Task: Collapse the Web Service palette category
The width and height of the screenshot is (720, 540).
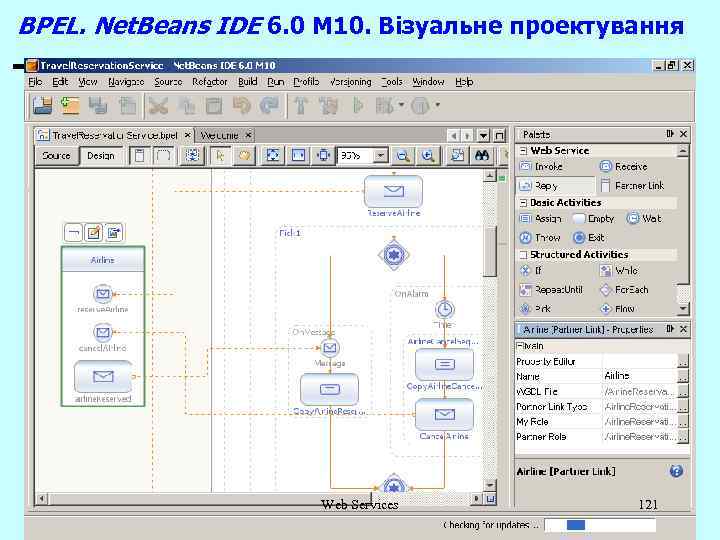Action: tap(523, 150)
